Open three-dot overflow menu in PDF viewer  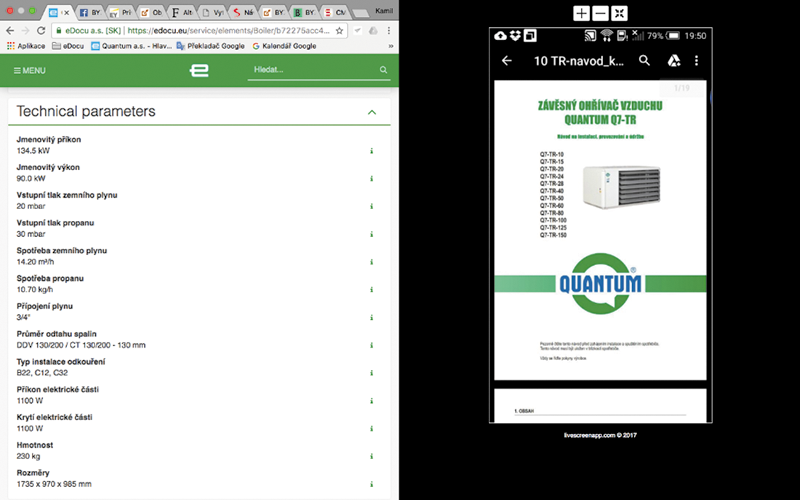696,61
